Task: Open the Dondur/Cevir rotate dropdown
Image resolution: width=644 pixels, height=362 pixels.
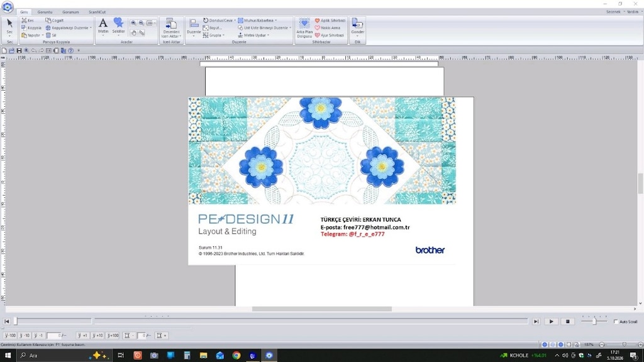Action: pyautogui.click(x=235, y=20)
